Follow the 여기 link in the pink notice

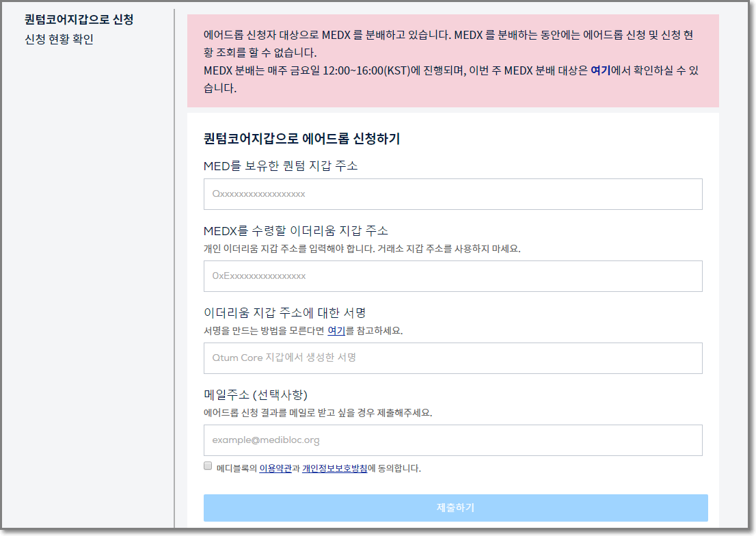tap(600, 70)
